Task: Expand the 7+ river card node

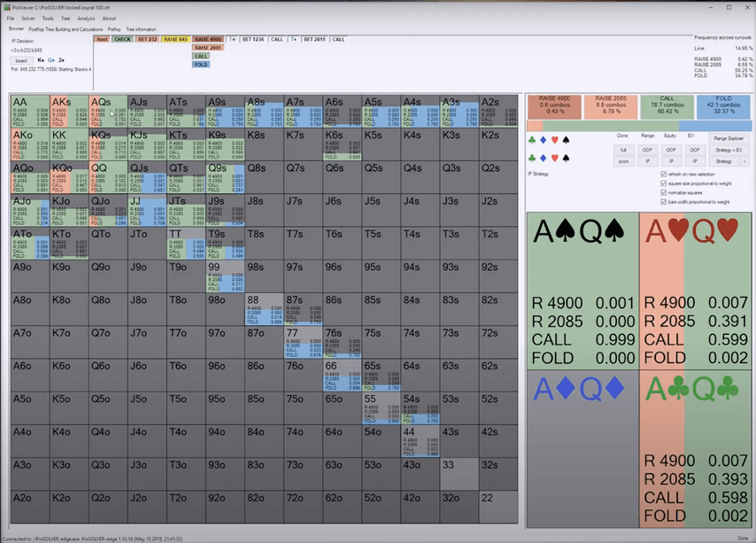Action: (293, 39)
